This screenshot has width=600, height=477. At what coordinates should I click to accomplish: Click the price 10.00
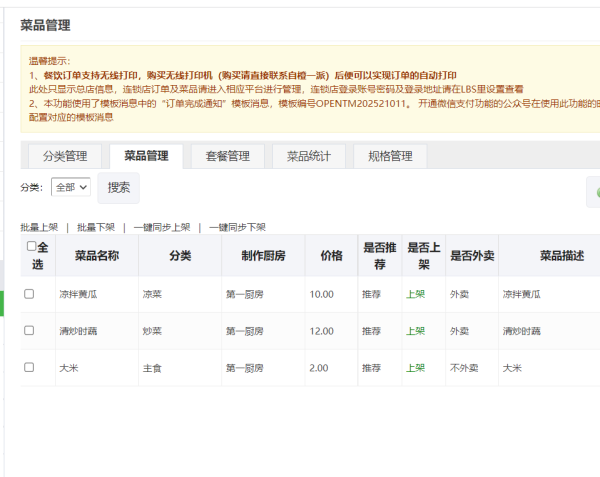click(x=321, y=294)
